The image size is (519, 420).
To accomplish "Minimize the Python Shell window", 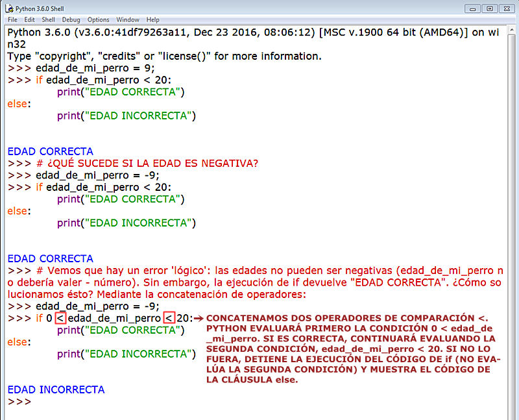I will tap(473, 8).
